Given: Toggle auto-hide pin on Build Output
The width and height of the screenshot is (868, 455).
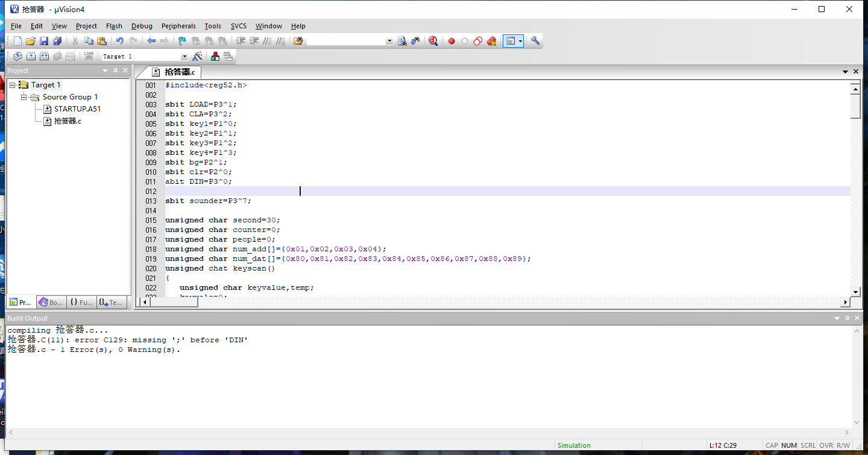Looking at the screenshot, I should [847, 318].
